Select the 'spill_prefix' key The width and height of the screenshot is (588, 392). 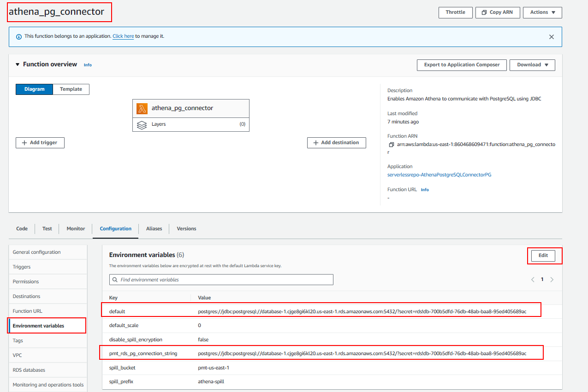click(x=121, y=381)
